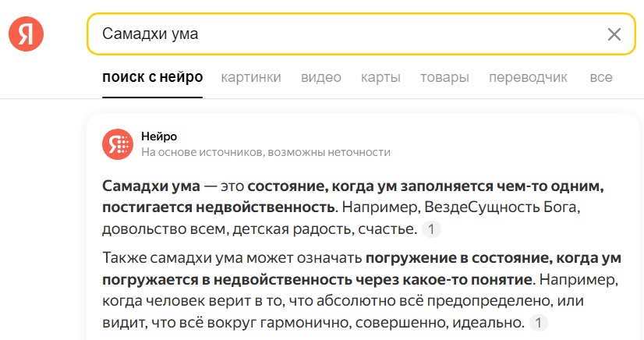
Task: Open the Yandex home logo
Action: click(26, 34)
